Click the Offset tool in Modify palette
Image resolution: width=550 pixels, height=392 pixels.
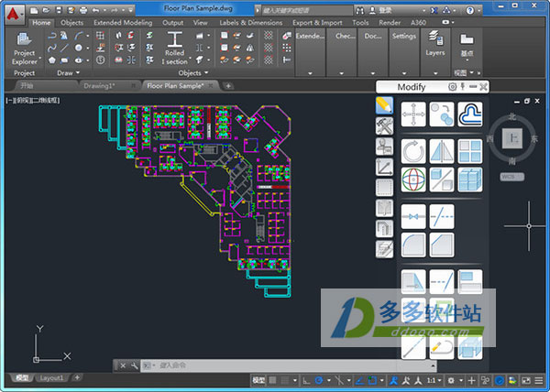click(x=469, y=114)
